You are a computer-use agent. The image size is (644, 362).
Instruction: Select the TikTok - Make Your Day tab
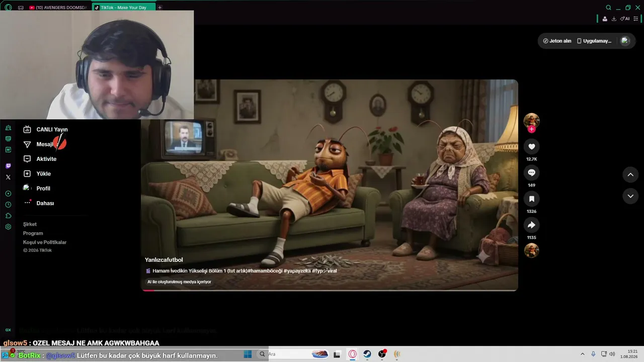tap(124, 8)
